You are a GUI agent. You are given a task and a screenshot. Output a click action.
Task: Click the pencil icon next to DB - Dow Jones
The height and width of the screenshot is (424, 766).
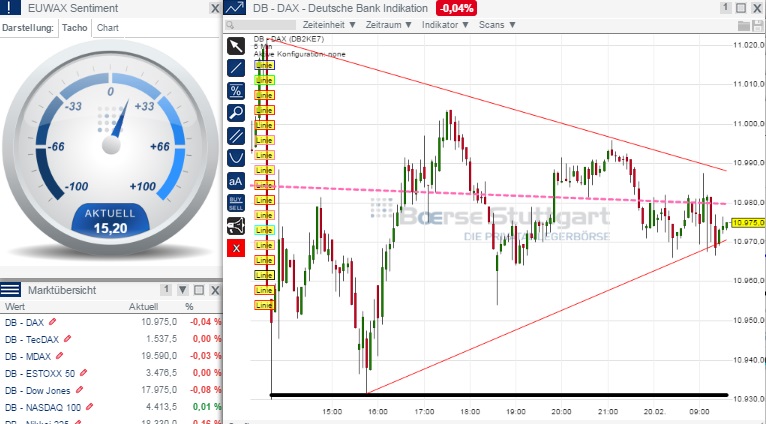click(x=79, y=390)
